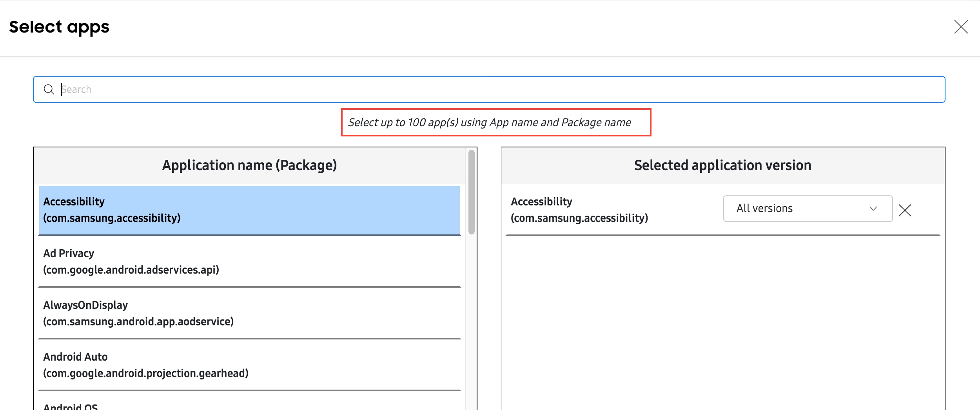Pick the Android Auto app entry
The width and height of the screenshot is (980, 410).
(x=249, y=365)
